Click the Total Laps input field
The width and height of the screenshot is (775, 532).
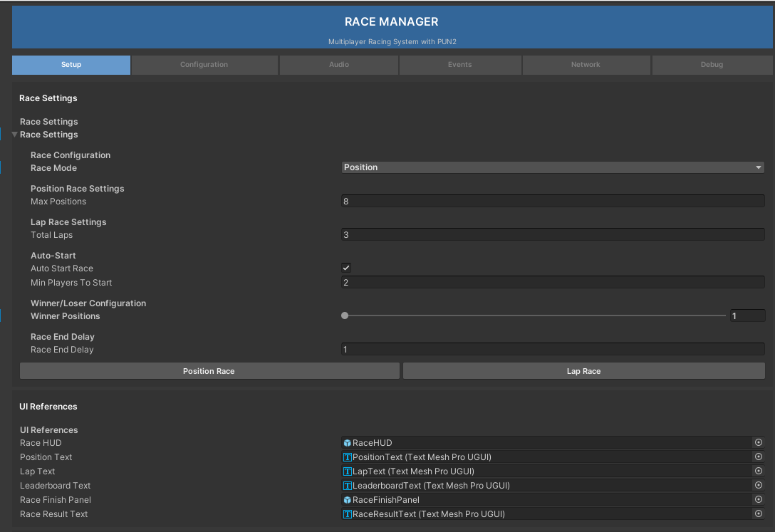tap(553, 235)
